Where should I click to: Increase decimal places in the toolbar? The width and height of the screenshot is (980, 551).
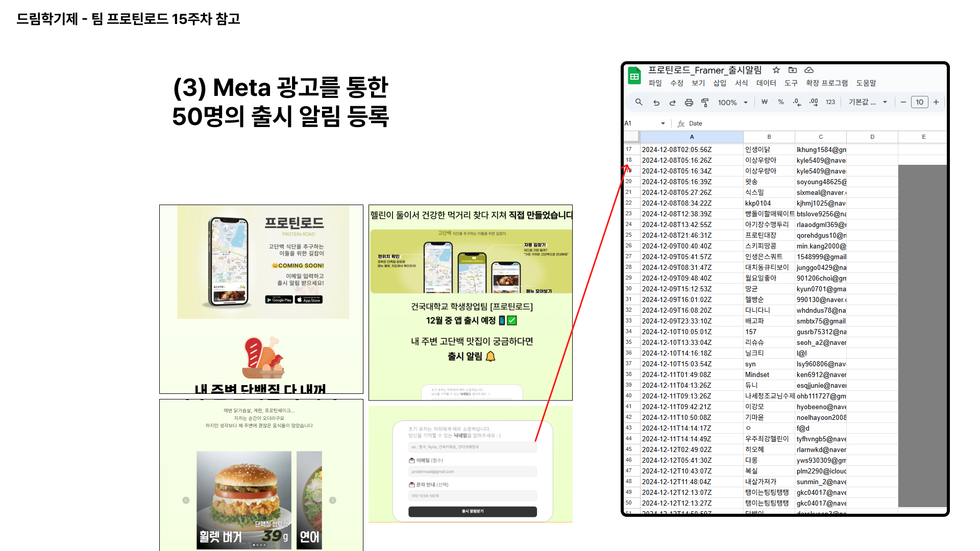(814, 102)
